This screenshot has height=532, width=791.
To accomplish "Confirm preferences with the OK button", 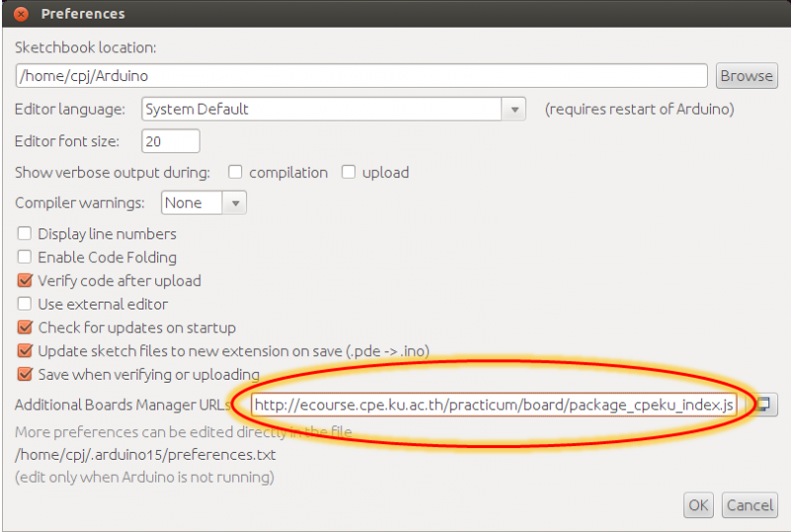I will click(698, 505).
